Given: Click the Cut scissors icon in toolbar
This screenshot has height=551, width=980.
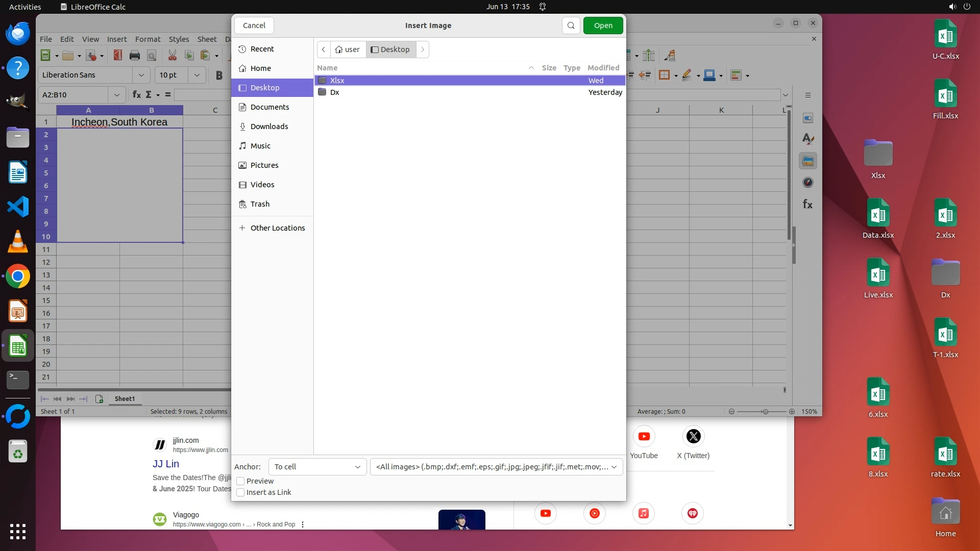Looking at the screenshot, I should click(x=173, y=56).
